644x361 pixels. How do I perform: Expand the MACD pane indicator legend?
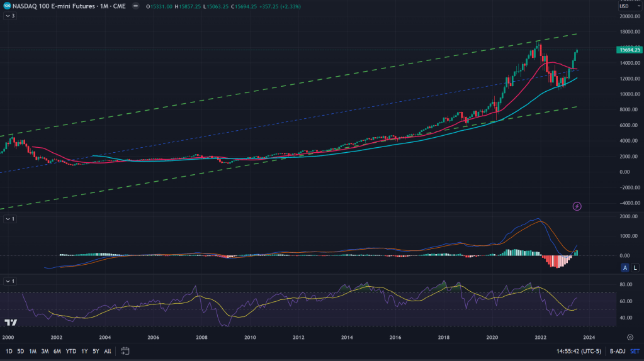[10, 218]
